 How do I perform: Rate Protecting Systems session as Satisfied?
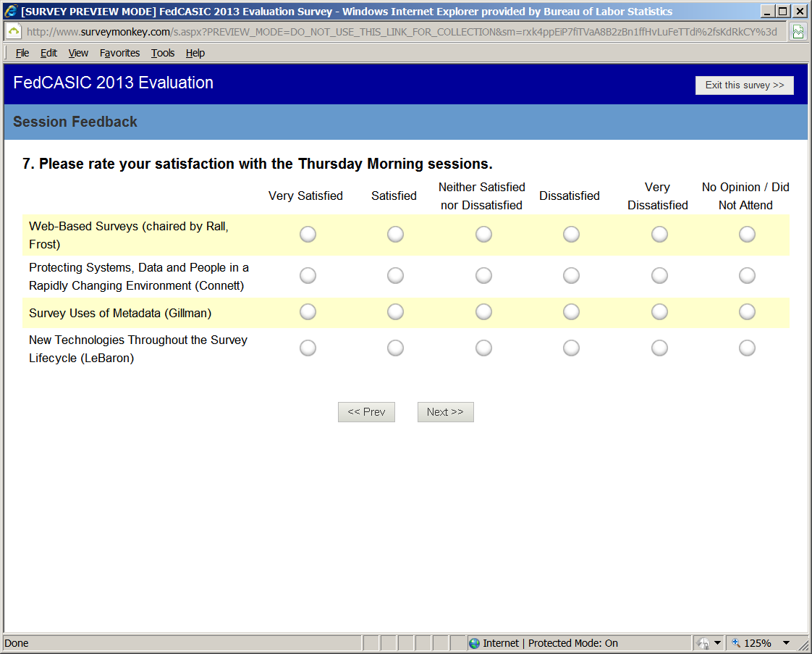[395, 276]
